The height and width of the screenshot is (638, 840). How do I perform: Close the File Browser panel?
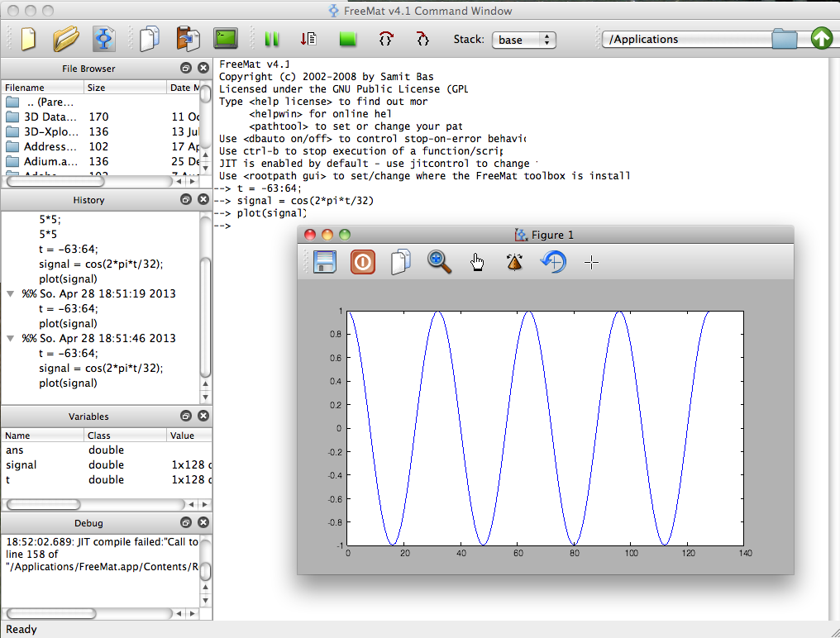203,68
